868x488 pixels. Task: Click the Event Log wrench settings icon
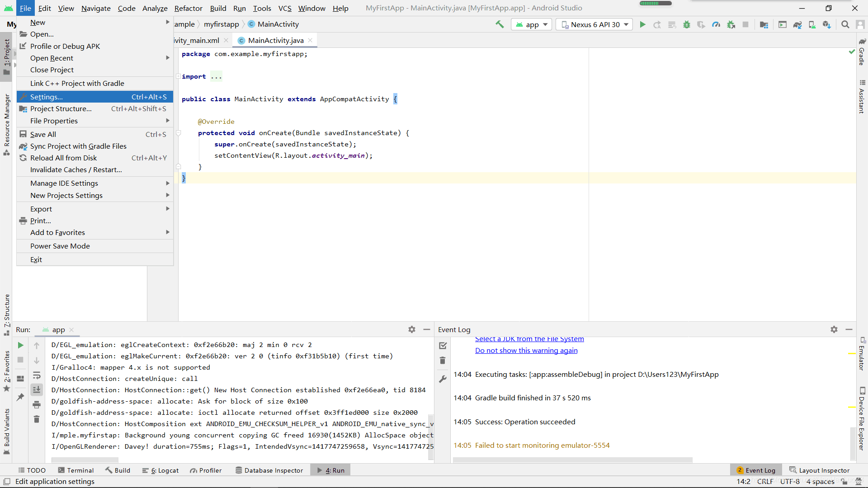(x=443, y=379)
